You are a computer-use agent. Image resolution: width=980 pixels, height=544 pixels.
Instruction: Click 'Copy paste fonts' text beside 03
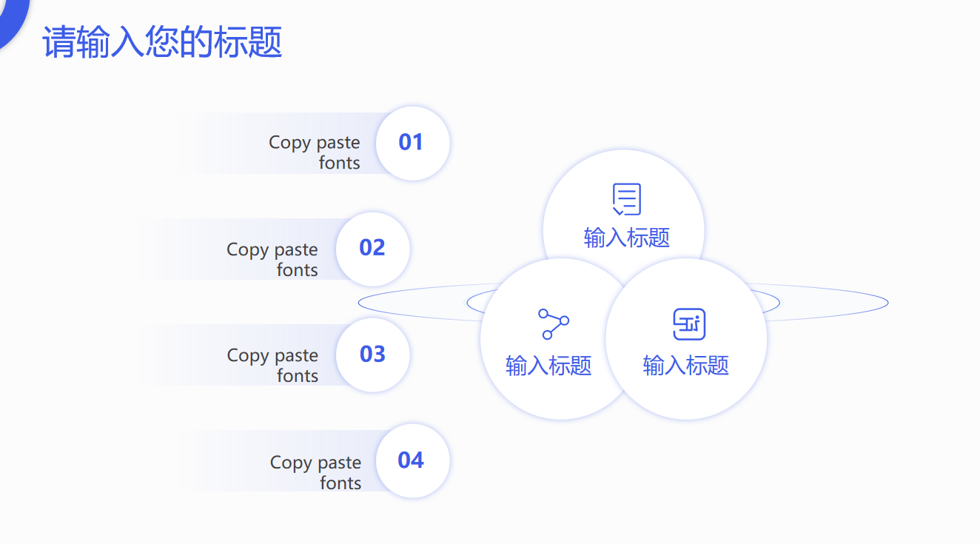point(272,365)
